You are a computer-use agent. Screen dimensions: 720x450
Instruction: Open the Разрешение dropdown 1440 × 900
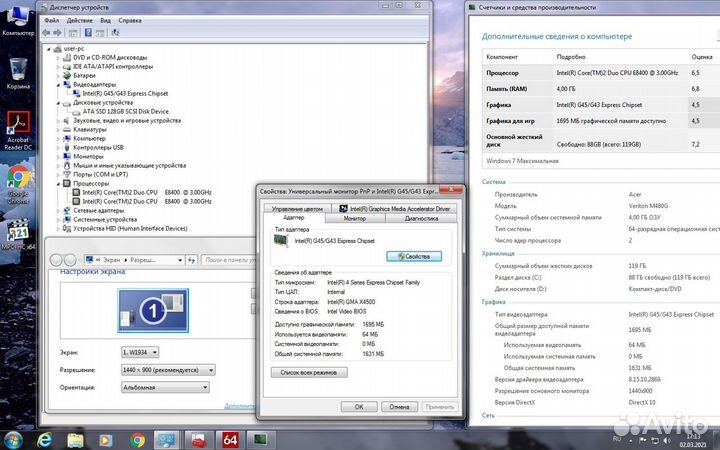point(168,370)
